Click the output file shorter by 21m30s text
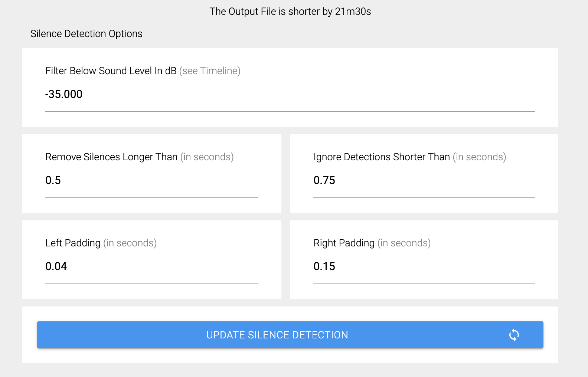 [290, 12]
